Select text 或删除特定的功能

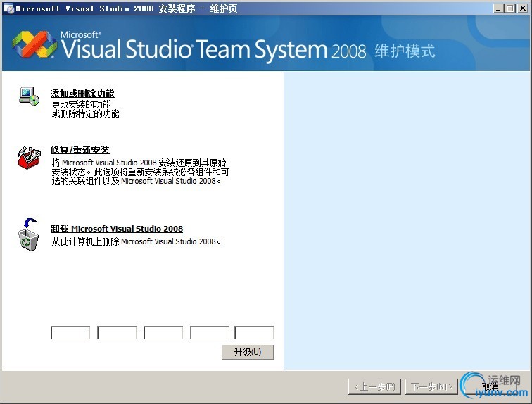click(86, 113)
